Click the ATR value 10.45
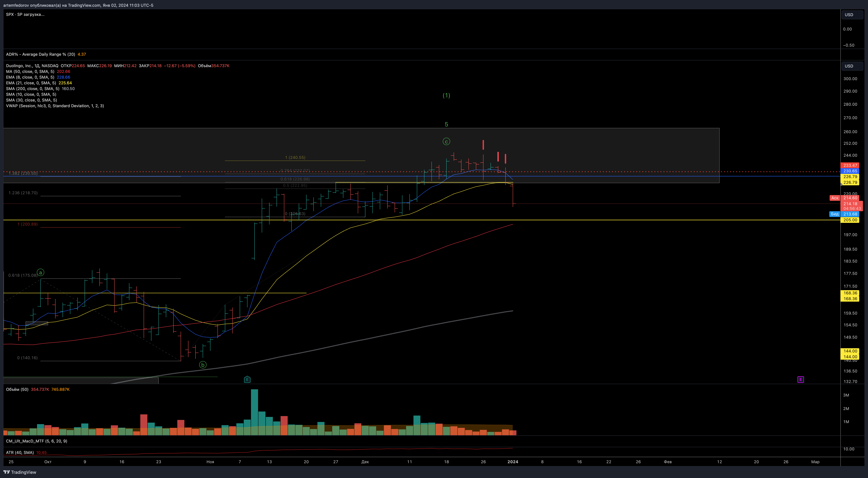868x478 pixels. (41, 452)
